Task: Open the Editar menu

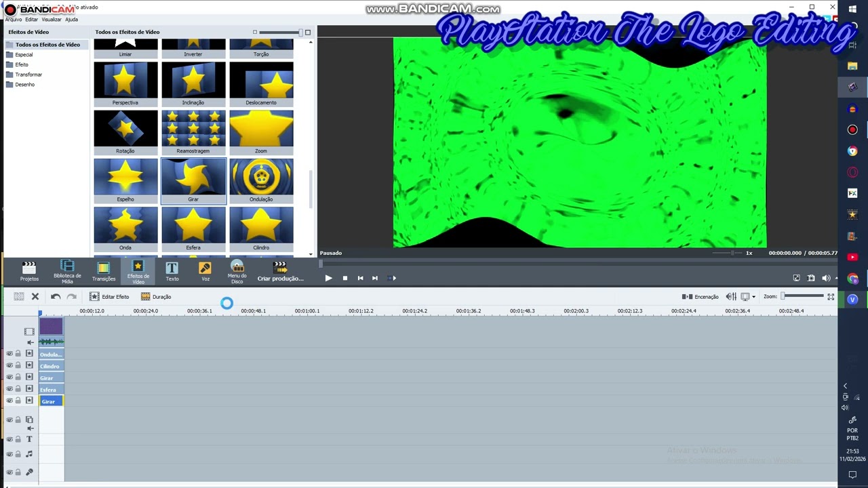Action: pos(32,20)
